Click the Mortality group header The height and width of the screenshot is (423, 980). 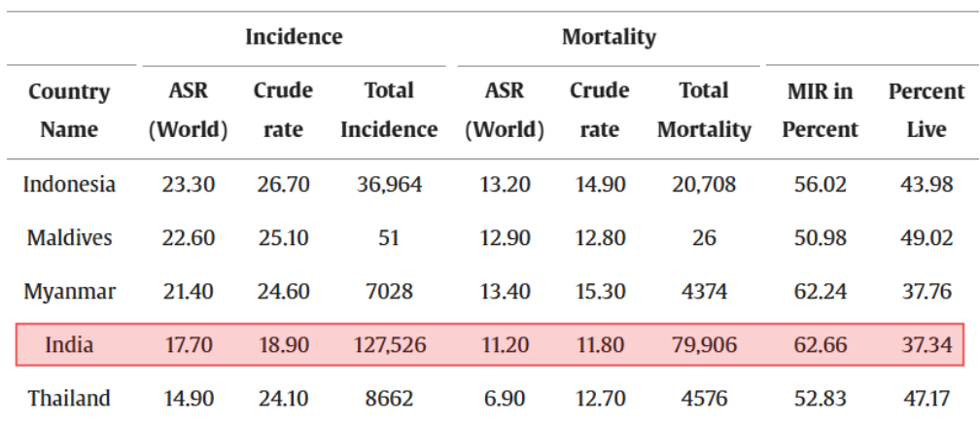coord(609,38)
